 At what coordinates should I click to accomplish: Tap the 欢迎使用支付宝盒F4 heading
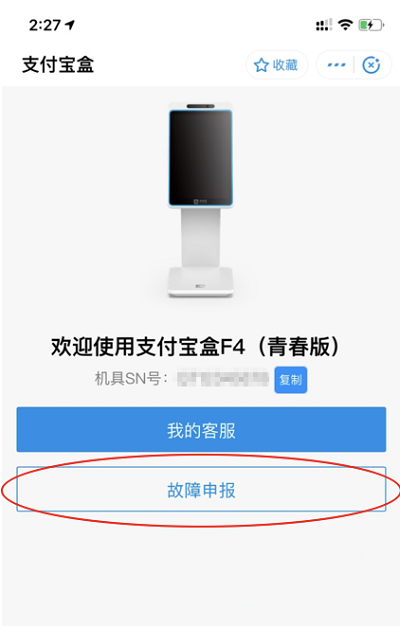148,346
